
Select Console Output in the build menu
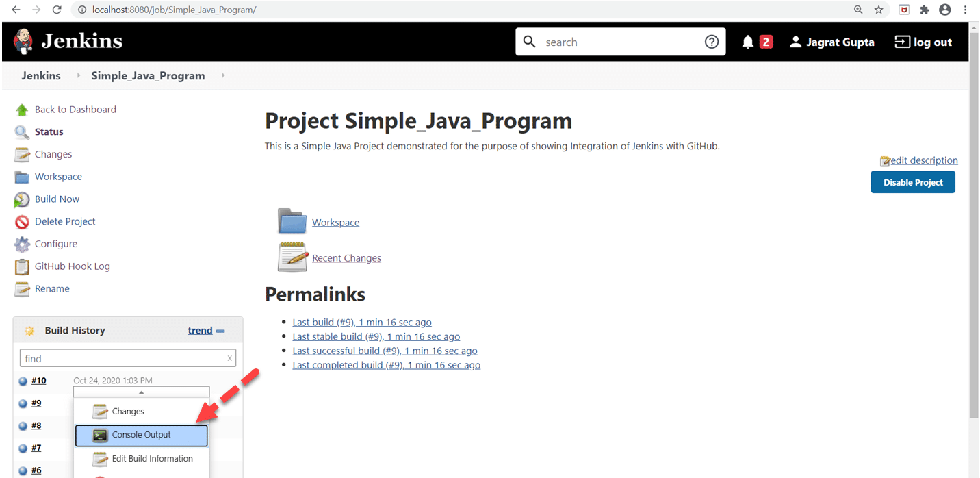coord(141,435)
